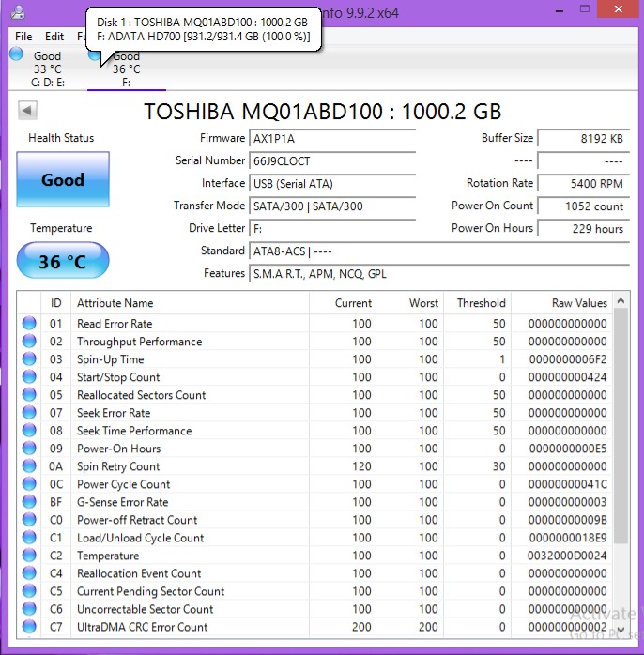Click the status icon for Reallocated Sectors Count
The width and height of the screenshot is (644, 655).
pos(29,395)
